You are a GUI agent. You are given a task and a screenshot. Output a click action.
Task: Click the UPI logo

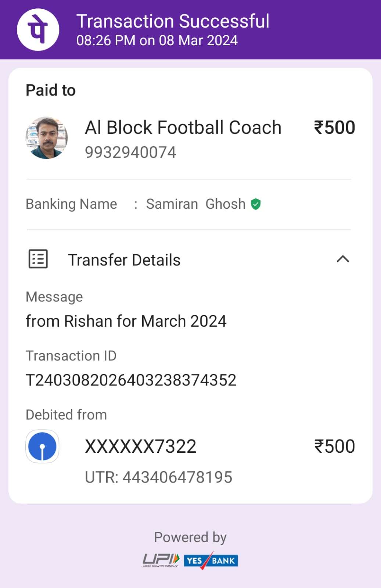161,560
